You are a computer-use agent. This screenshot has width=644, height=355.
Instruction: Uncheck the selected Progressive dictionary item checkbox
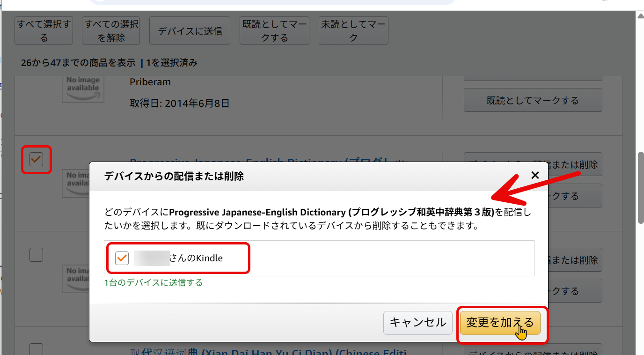click(x=36, y=159)
